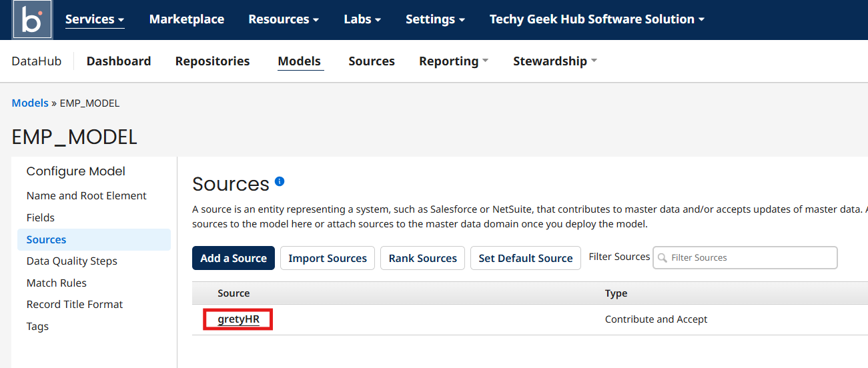The image size is (868, 368).
Task: Click the Models breadcrumb link
Action: pyautogui.click(x=30, y=103)
